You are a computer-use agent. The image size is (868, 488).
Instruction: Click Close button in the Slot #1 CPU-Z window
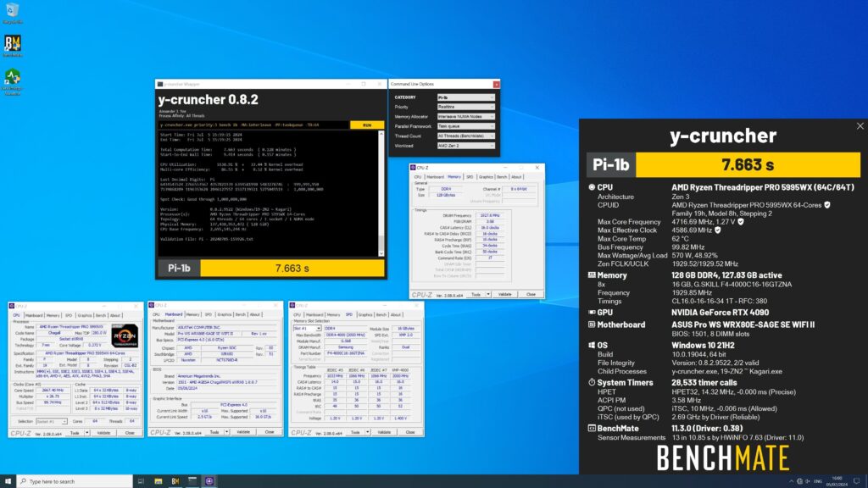[410, 432]
